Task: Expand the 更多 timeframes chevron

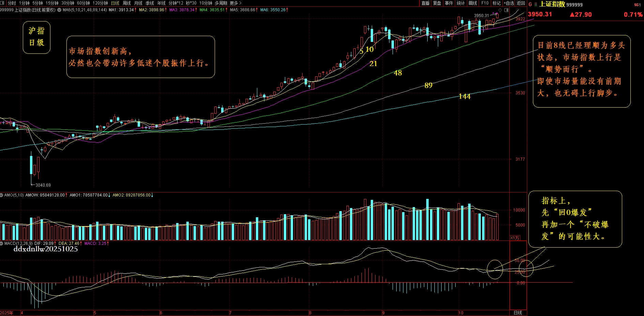Action: 240,3
